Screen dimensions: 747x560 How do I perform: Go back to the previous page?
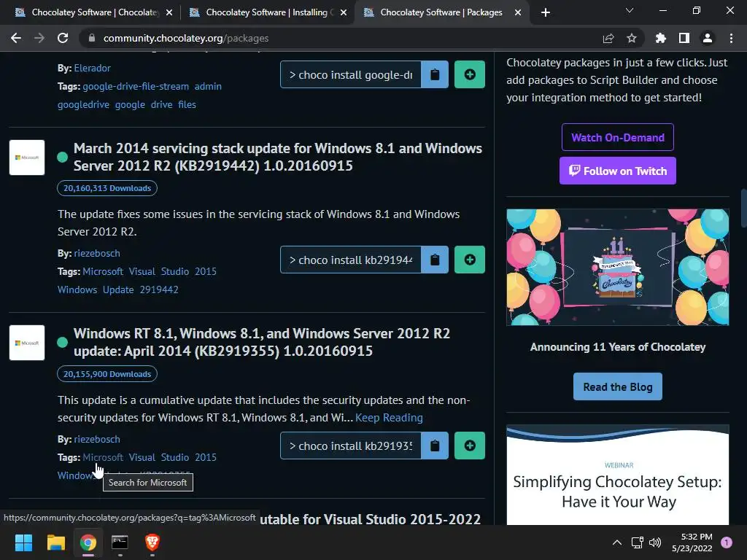click(16, 38)
